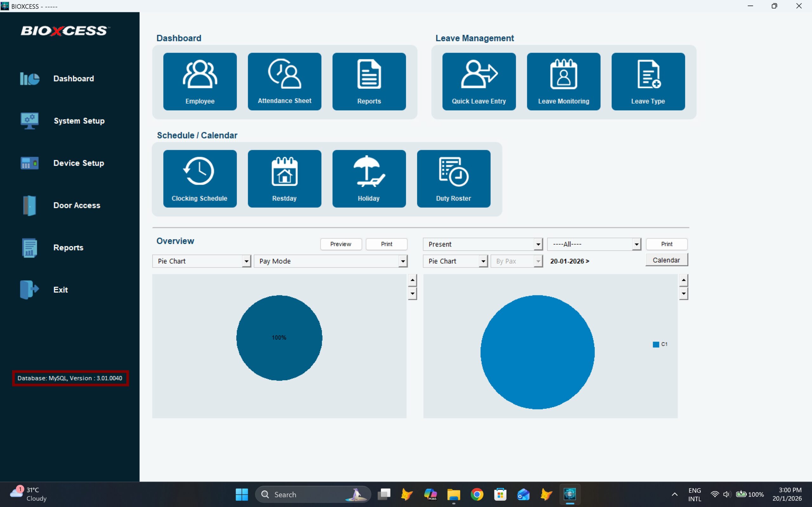Open the Employee tile
812x507 pixels.
200,81
